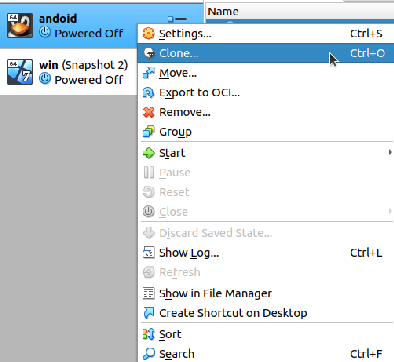Click the Show Log document icon
This screenshot has width=394, height=362.
point(149,253)
